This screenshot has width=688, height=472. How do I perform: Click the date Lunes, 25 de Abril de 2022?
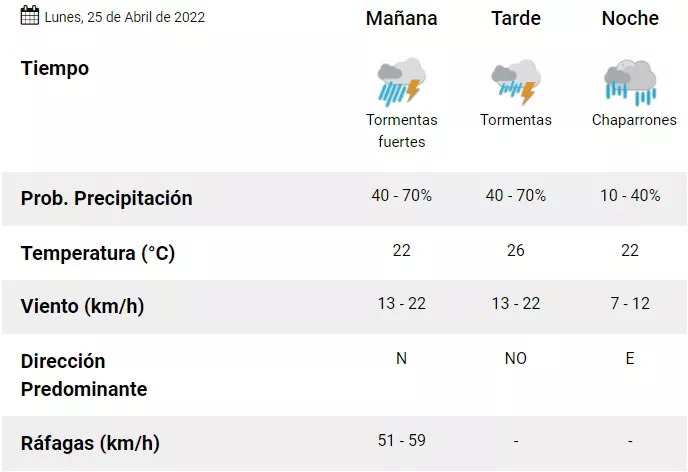click(x=125, y=17)
